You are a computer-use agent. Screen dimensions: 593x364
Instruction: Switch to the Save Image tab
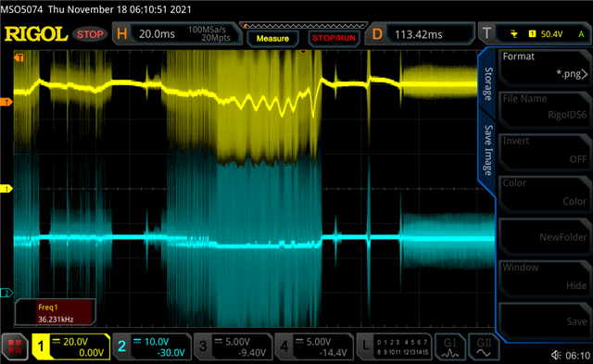coord(488,150)
